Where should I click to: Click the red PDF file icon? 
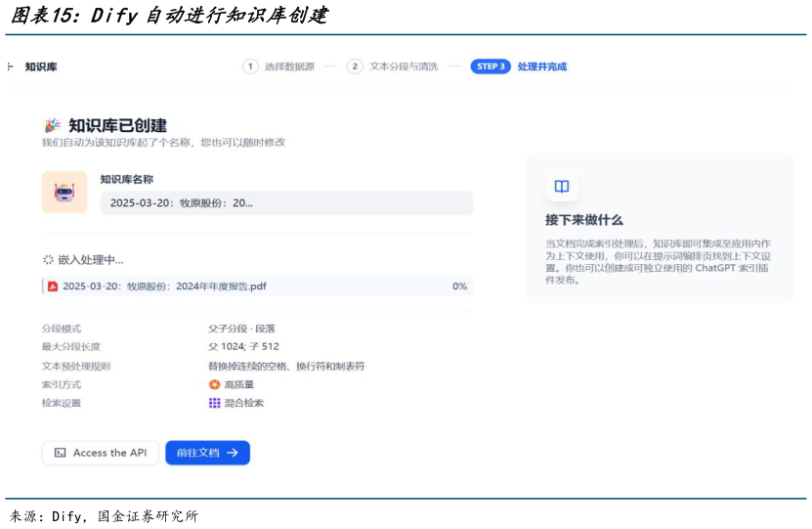click(53, 287)
